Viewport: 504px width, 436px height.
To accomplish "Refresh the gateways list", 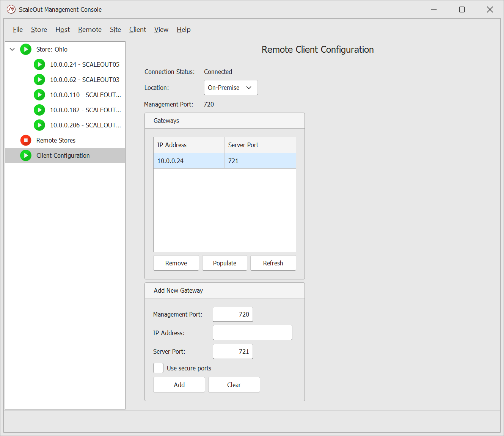I will [x=273, y=263].
